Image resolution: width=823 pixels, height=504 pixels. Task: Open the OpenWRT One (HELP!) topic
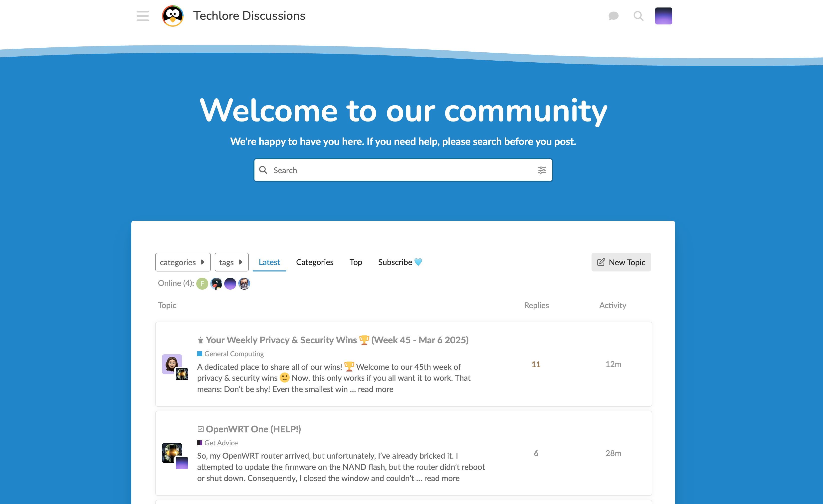point(253,429)
